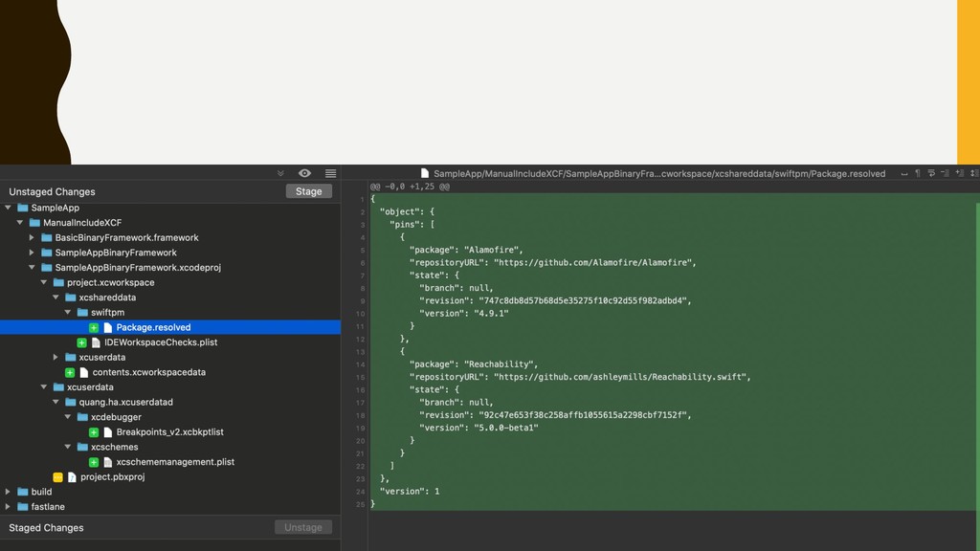Increase context lines icon in diff toolbar
Image resolution: width=980 pixels, height=551 pixels.
[x=959, y=173]
